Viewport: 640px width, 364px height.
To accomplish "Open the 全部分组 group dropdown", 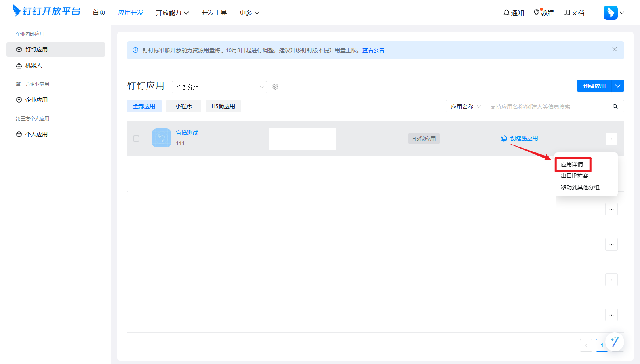I will coord(219,87).
